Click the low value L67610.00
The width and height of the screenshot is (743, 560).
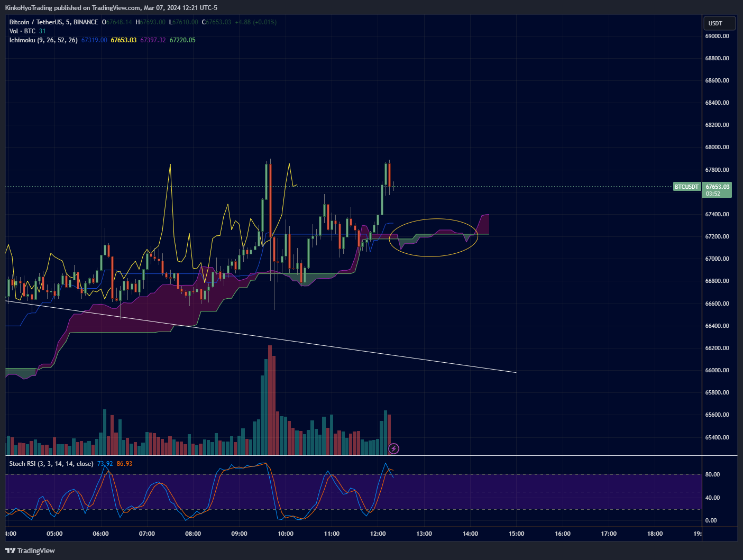(184, 22)
